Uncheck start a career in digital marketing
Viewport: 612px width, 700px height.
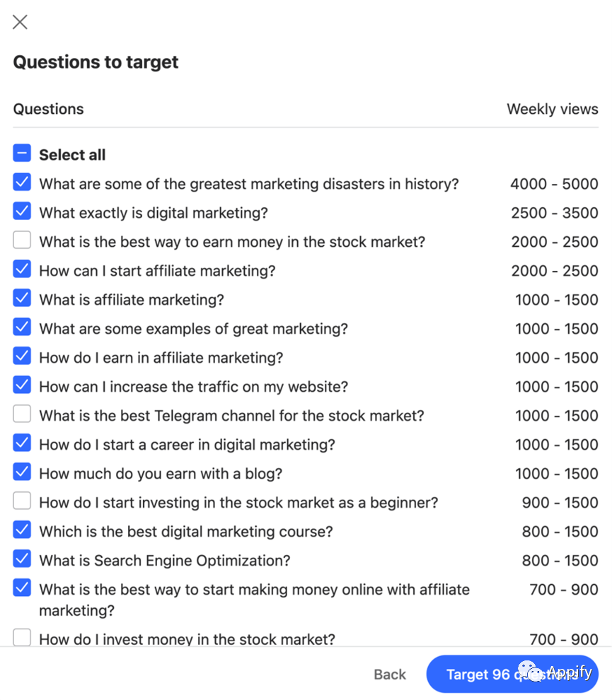pyautogui.click(x=22, y=443)
